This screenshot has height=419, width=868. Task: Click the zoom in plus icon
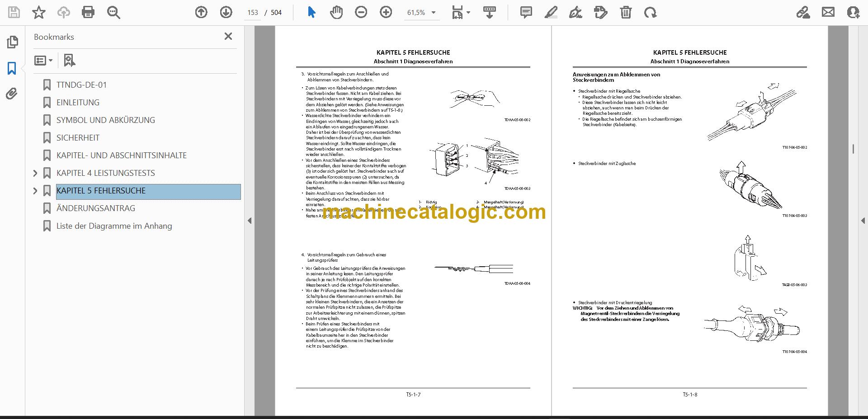[x=386, y=12]
